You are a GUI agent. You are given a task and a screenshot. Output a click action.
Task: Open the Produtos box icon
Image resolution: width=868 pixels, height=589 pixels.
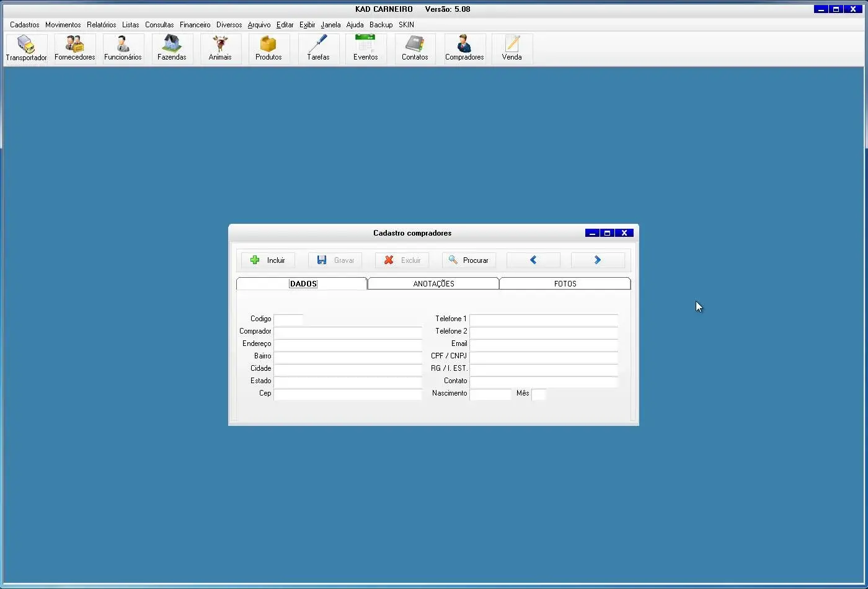pyautogui.click(x=268, y=48)
